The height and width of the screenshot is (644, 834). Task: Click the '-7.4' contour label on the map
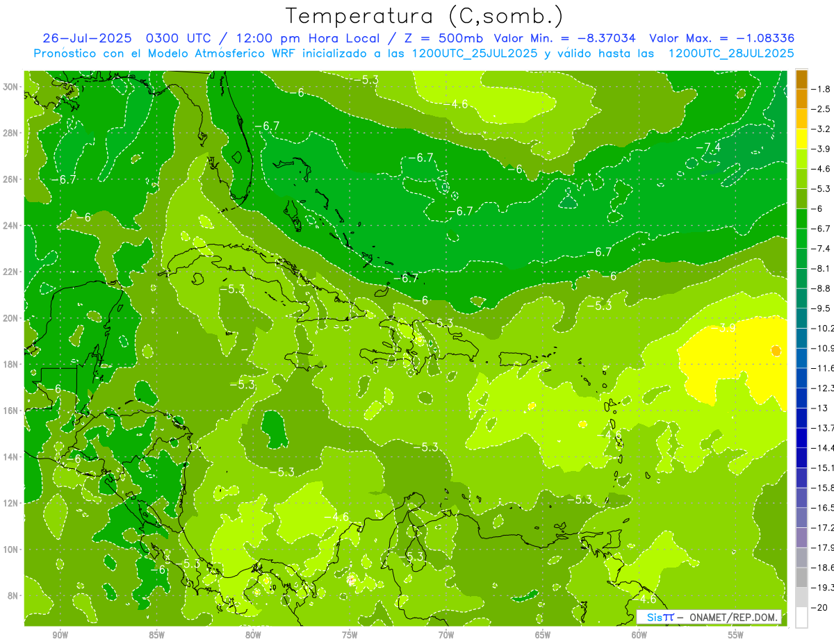(x=708, y=148)
